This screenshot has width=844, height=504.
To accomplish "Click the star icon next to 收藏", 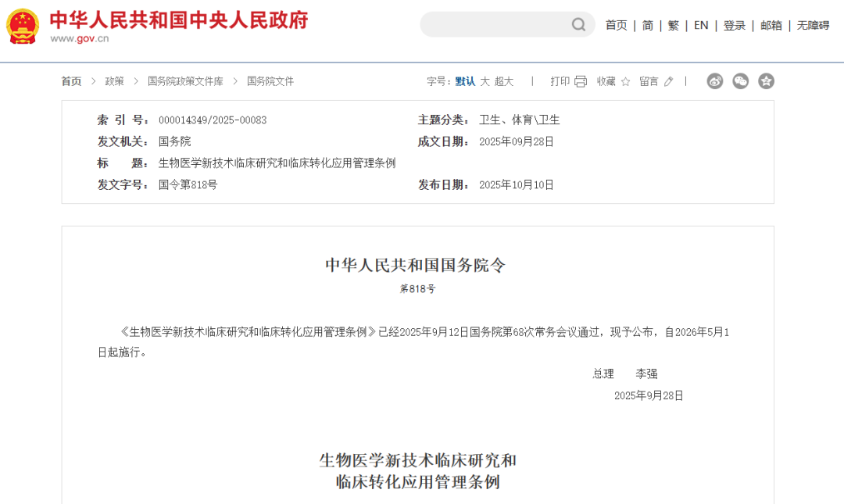I will click(x=625, y=80).
